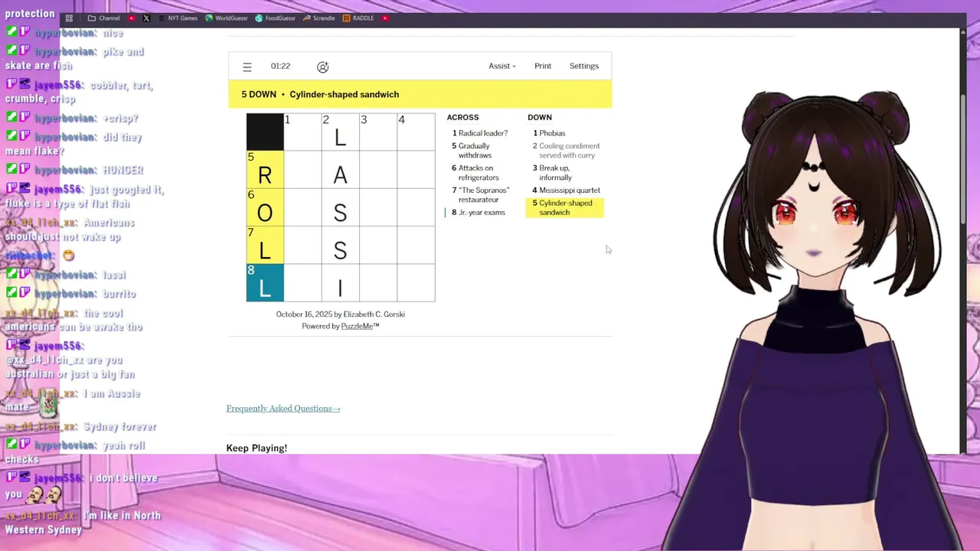Open the Channel bookmark folder
Viewport: 980px width, 551px height.
[x=104, y=18]
